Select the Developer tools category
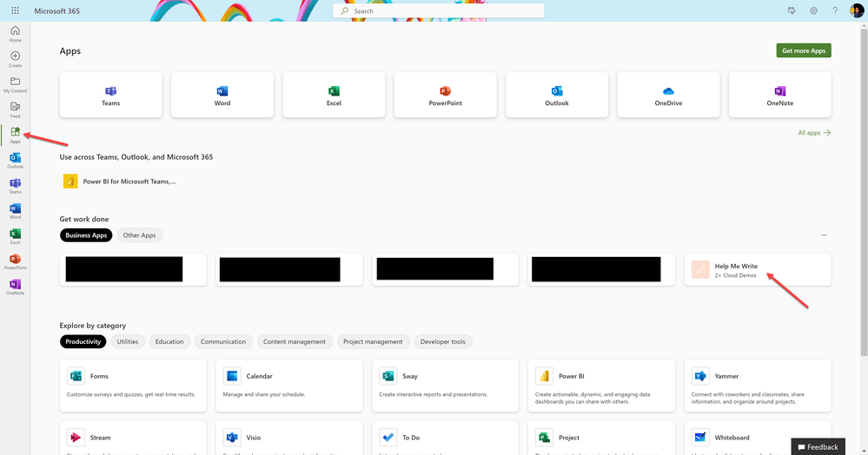 click(443, 341)
